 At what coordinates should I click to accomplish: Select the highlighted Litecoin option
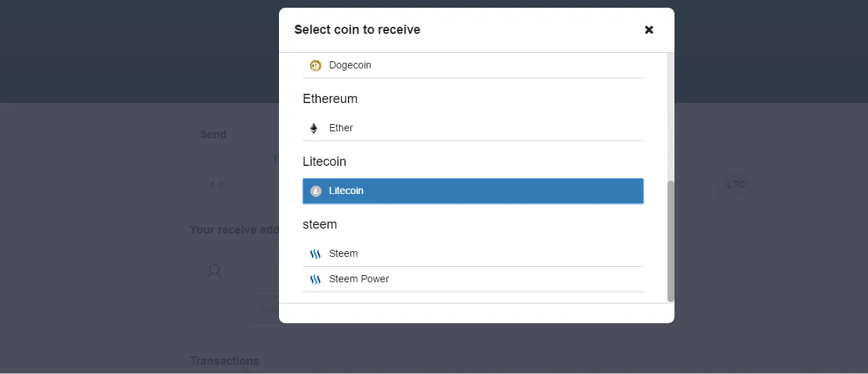pyautogui.click(x=473, y=191)
